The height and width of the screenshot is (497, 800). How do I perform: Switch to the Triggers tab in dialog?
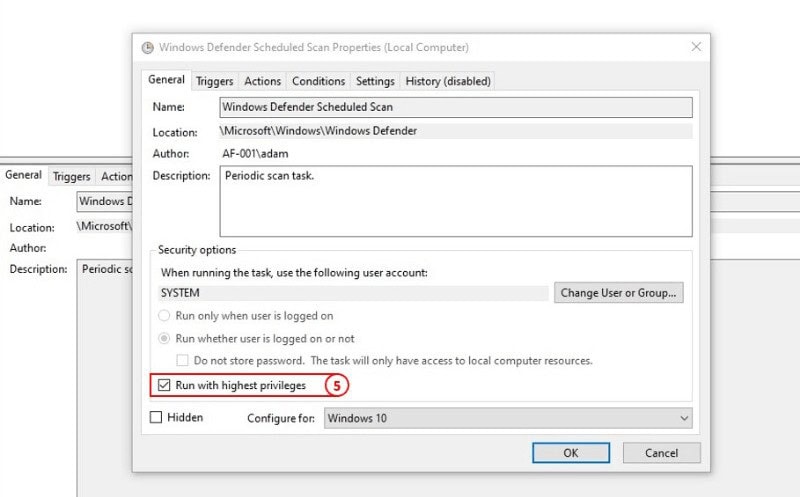coord(214,81)
